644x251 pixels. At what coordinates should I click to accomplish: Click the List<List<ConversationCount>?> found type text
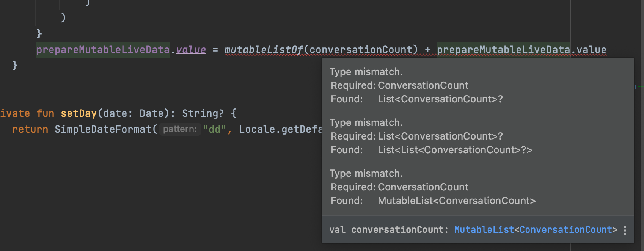point(455,150)
